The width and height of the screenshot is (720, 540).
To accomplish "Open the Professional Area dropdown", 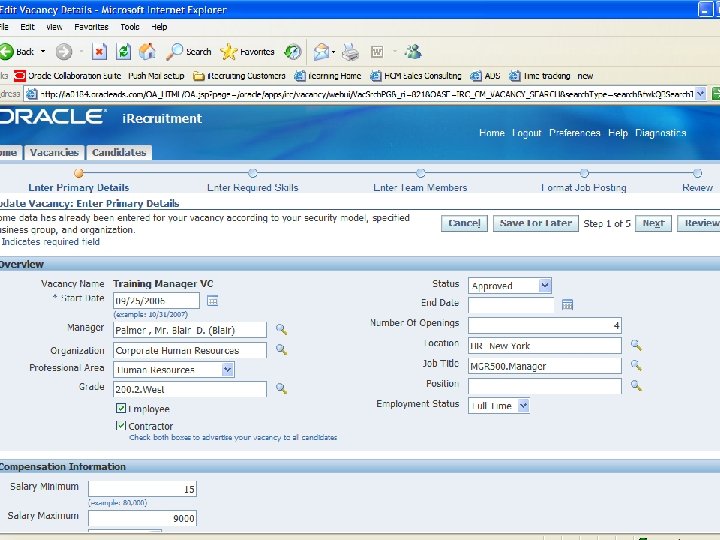I will point(174,370).
